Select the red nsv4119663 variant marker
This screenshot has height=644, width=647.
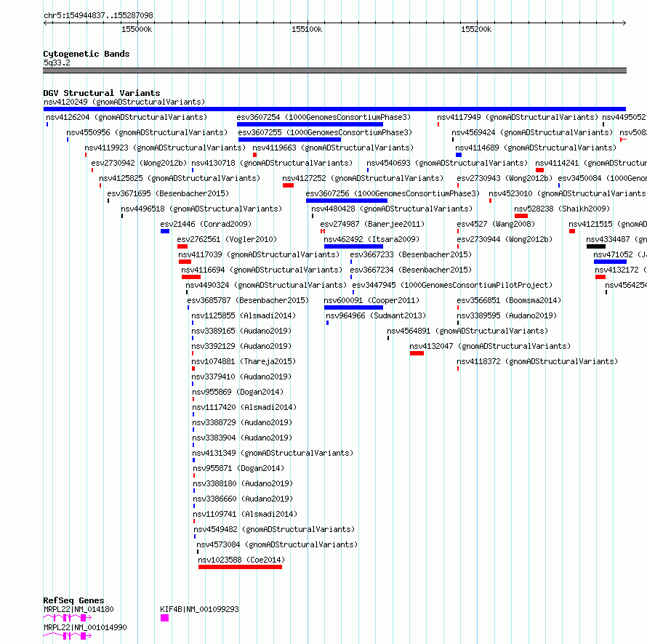(255, 155)
